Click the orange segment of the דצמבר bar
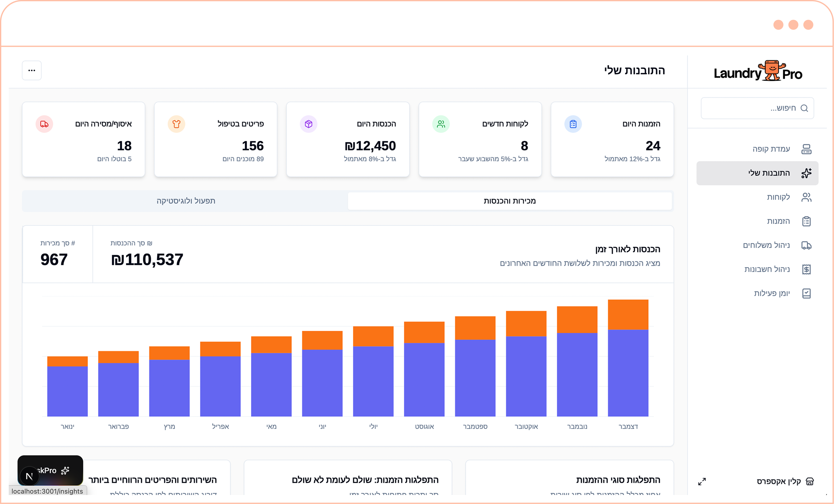 coord(628,315)
